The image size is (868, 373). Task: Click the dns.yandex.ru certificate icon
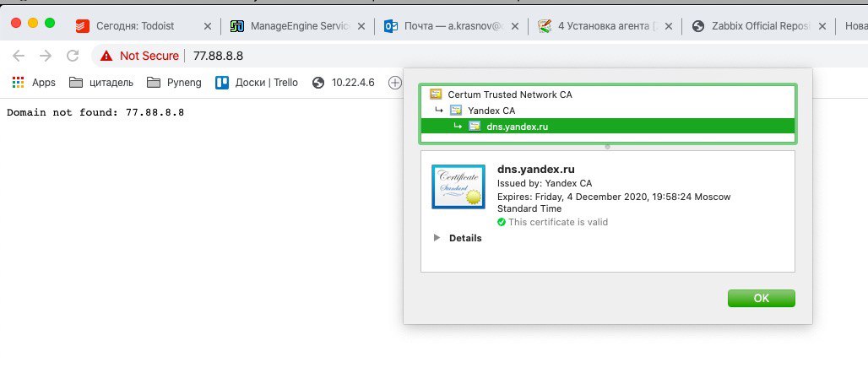click(x=475, y=127)
